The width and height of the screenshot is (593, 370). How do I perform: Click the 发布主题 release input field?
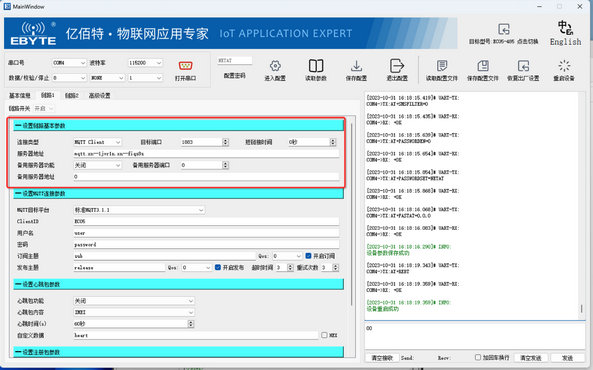119,267
